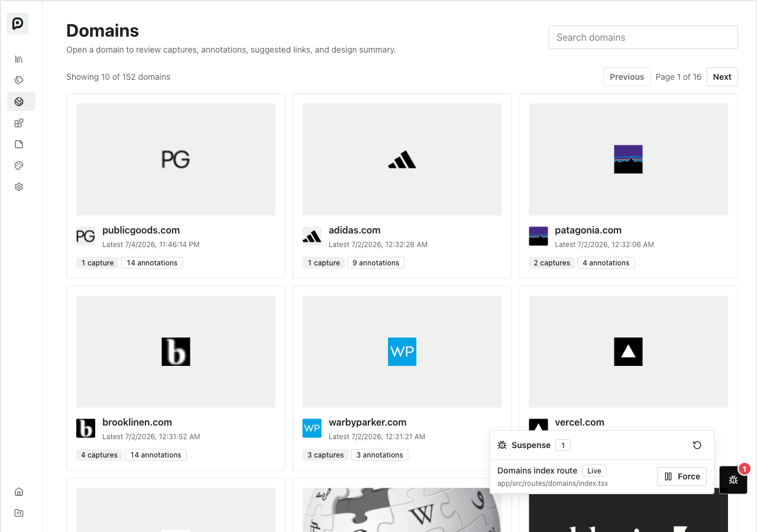
Task: Click the folder chart icon at sidebar bottom
Action: coord(19,513)
